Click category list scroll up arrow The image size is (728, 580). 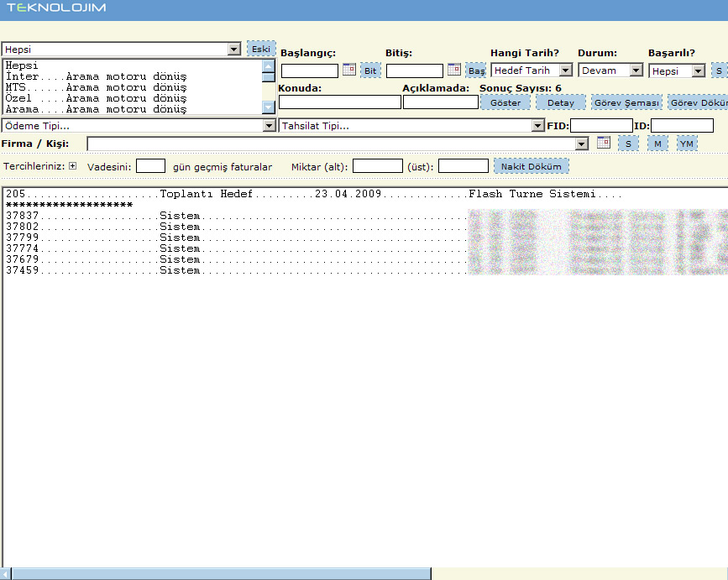point(269,65)
